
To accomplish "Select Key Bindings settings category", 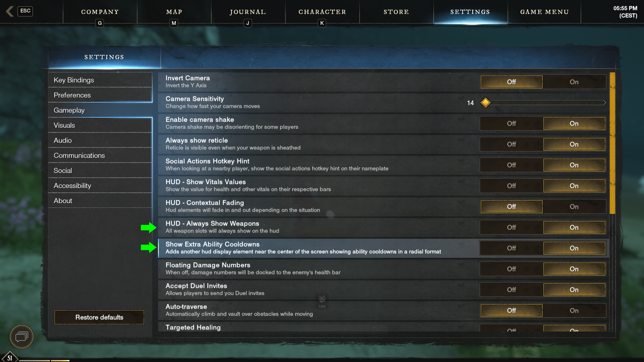I will [x=100, y=80].
